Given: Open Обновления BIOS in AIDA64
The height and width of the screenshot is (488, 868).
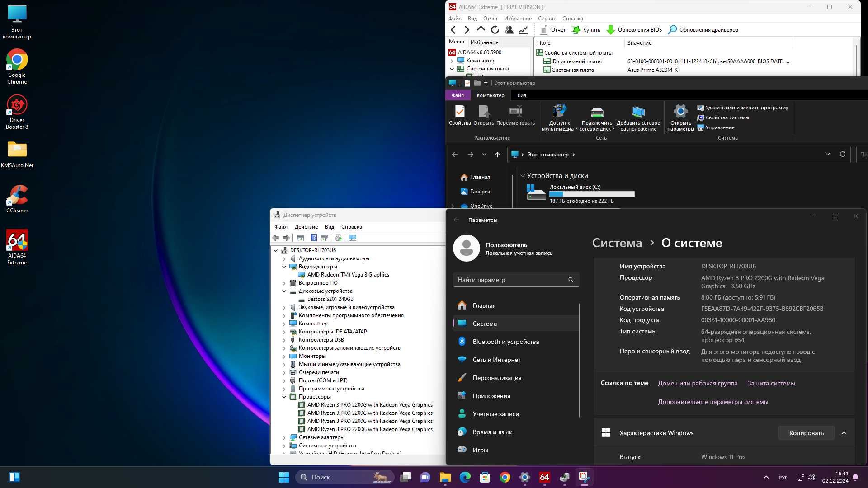Looking at the screenshot, I should click(634, 30).
